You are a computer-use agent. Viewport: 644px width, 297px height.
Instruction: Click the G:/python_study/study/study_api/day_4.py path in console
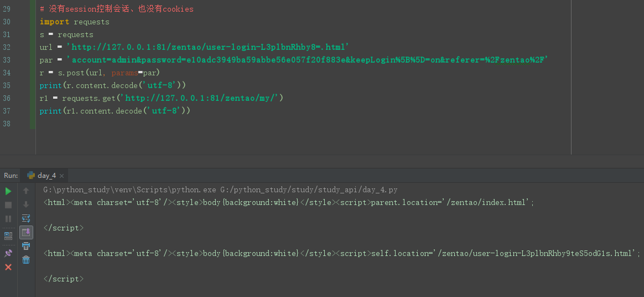point(309,190)
